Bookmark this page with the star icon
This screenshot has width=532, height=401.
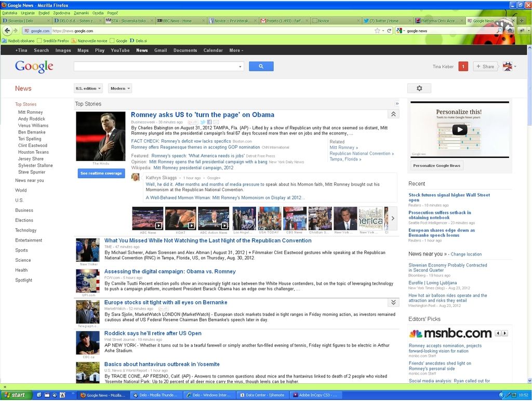[x=377, y=31]
